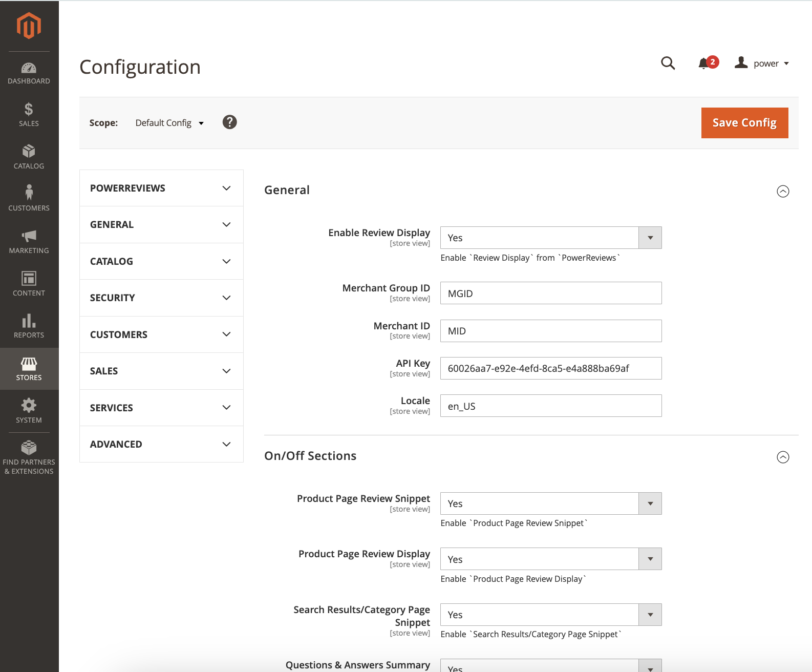Expand the SERVICES config tab
This screenshot has width=812, height=672.
161,408
